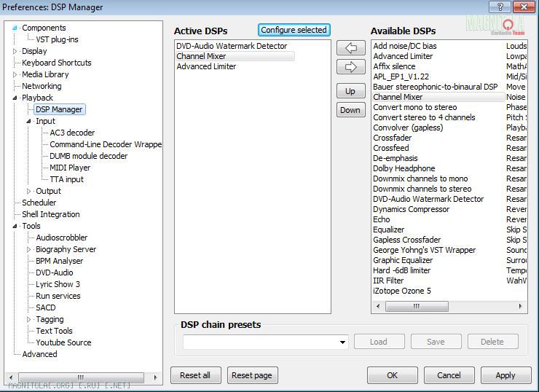This screenshot has height=392, width=539.
Task: Collapse the Playback tree node
Action: [15, 98]
